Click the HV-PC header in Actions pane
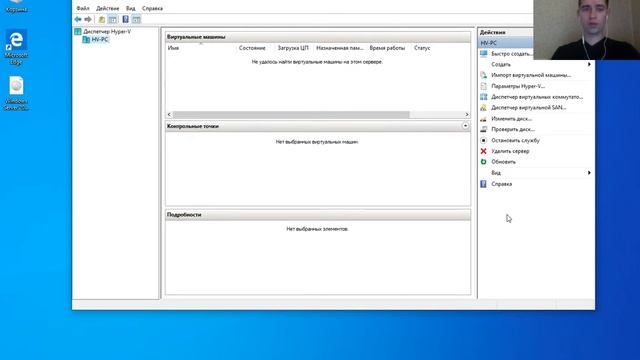640x360 pixels. (x=506, y=43)
